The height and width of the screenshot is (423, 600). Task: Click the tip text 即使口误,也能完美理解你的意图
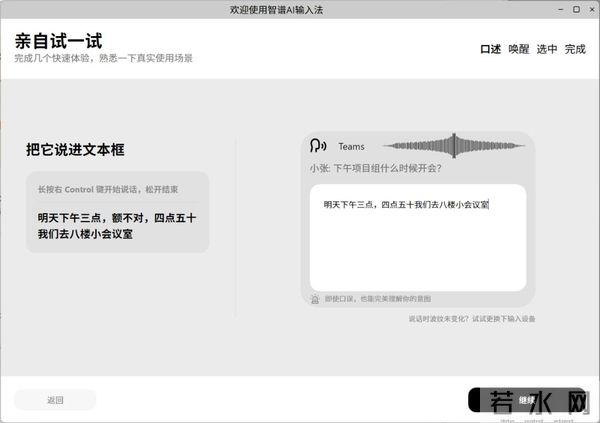click(x=378, y=299)
